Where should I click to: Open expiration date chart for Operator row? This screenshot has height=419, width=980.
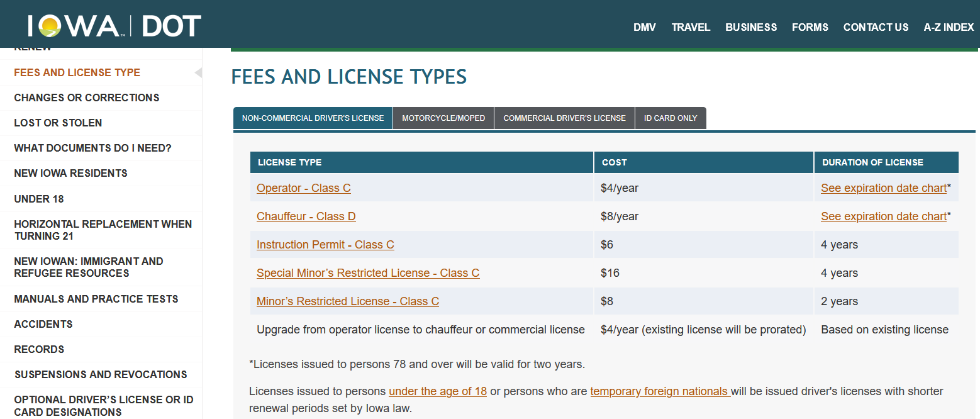pyautogui.click(x=883, y=188)
